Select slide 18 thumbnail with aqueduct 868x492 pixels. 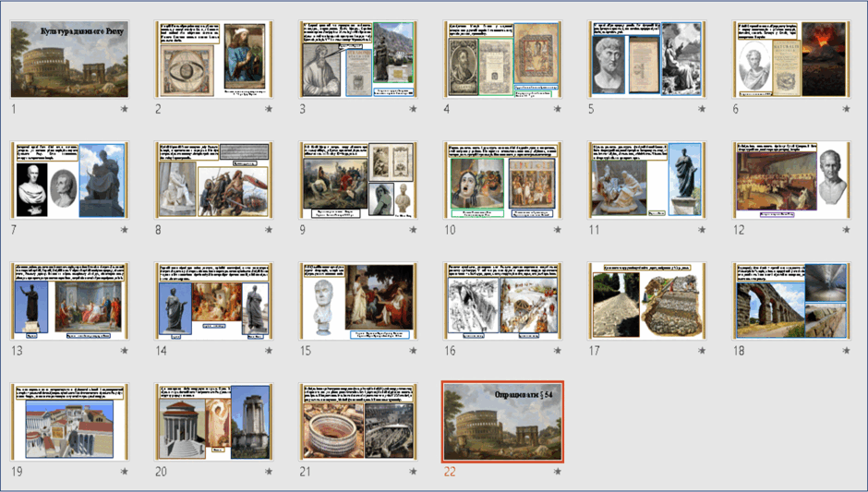click(x=791, y=301)
